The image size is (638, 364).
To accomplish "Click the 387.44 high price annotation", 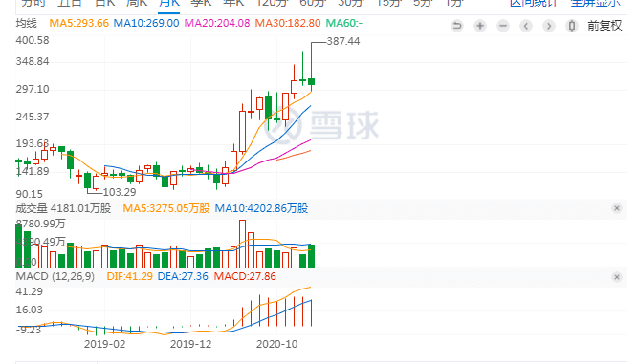I will (x=343, y=41).
